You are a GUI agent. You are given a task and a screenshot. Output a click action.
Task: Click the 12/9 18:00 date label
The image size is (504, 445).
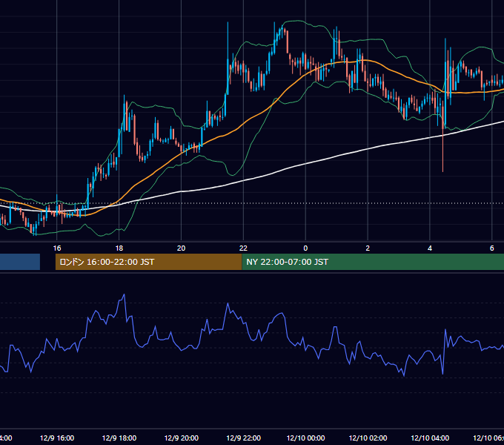pos(119,438)
